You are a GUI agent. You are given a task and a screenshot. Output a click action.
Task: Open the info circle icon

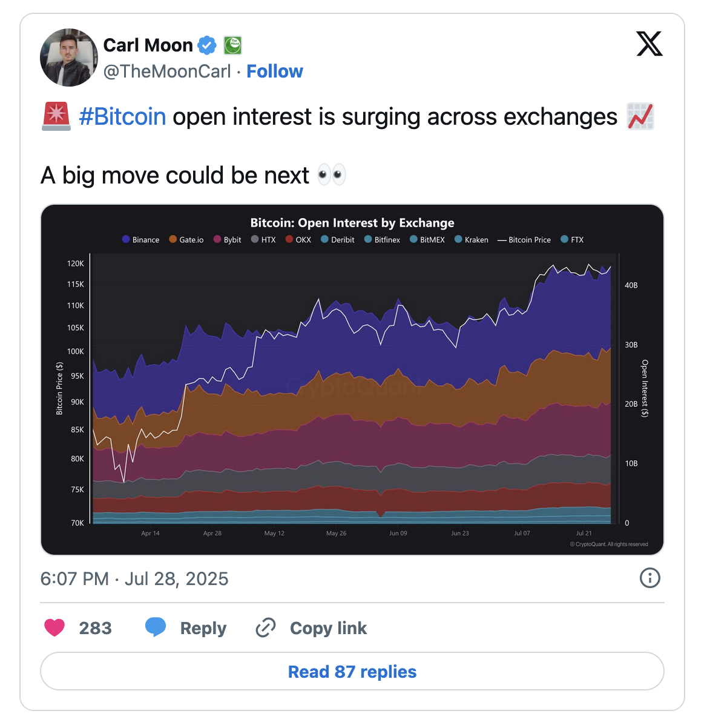[x=649, y=578]
